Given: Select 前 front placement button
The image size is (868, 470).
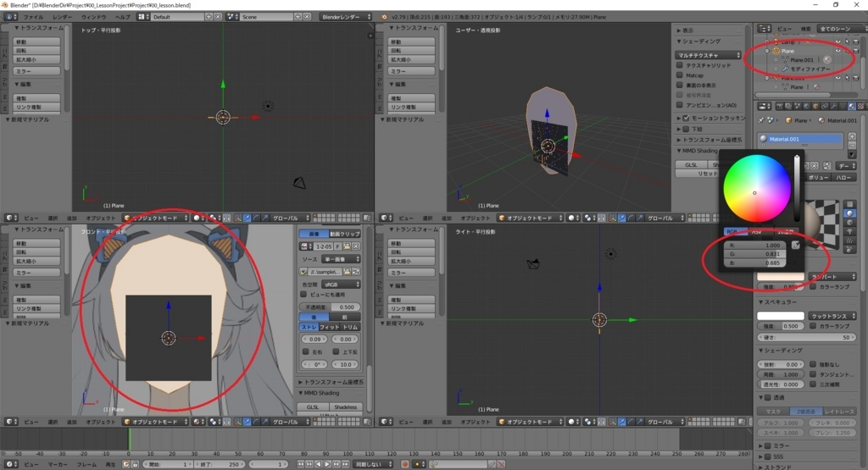Looking at the screenshot, I should point(345,317).
